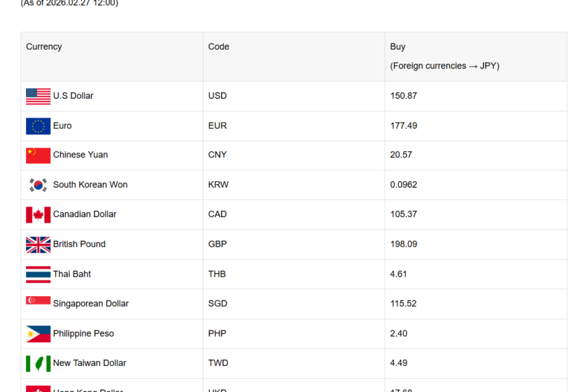This screenshot has height=392, width=588.
Task: Click the British Union Jack flag icon
Action: (38, 244)
